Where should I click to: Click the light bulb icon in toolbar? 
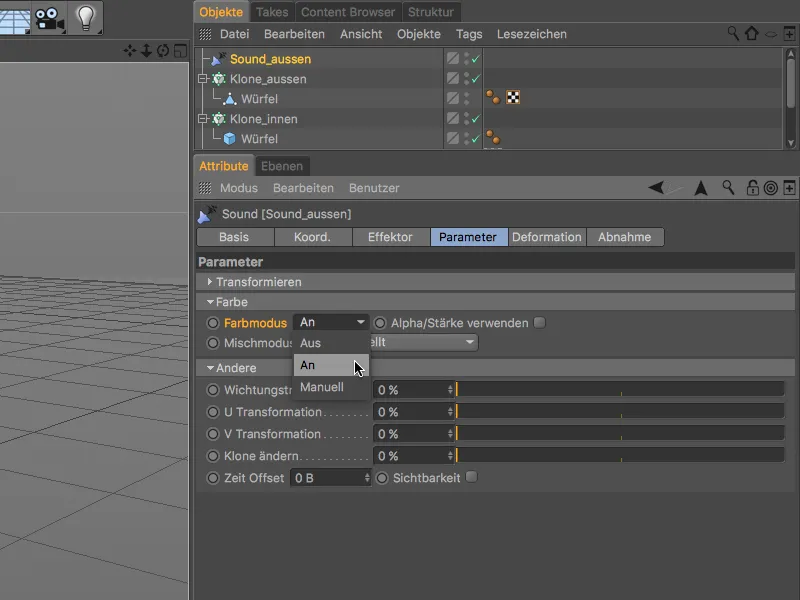[86, 18]
